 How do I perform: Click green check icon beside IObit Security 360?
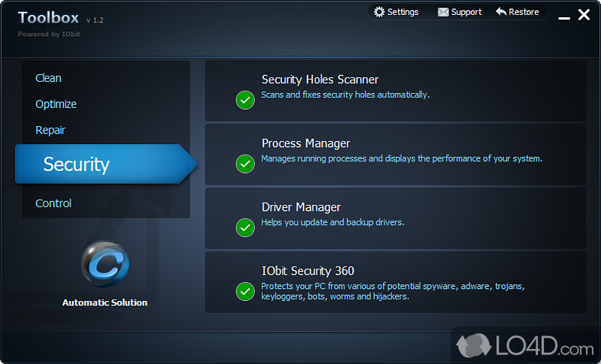[x=245, y=291]
